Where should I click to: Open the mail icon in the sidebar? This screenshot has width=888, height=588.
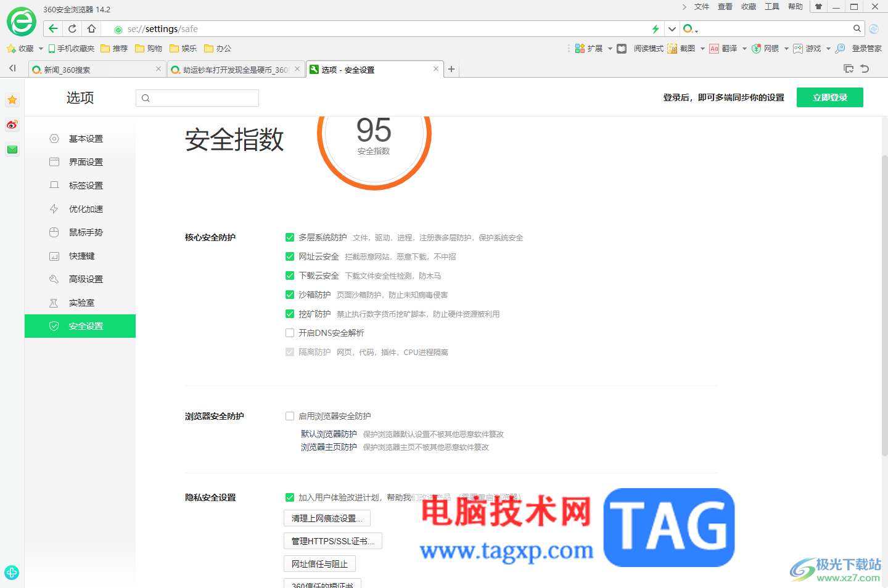12,149
